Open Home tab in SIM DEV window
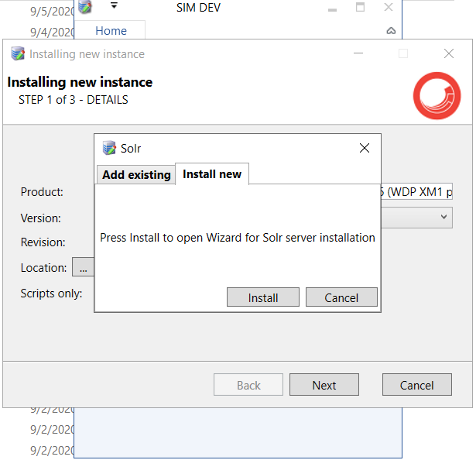 tap(111, 31)
